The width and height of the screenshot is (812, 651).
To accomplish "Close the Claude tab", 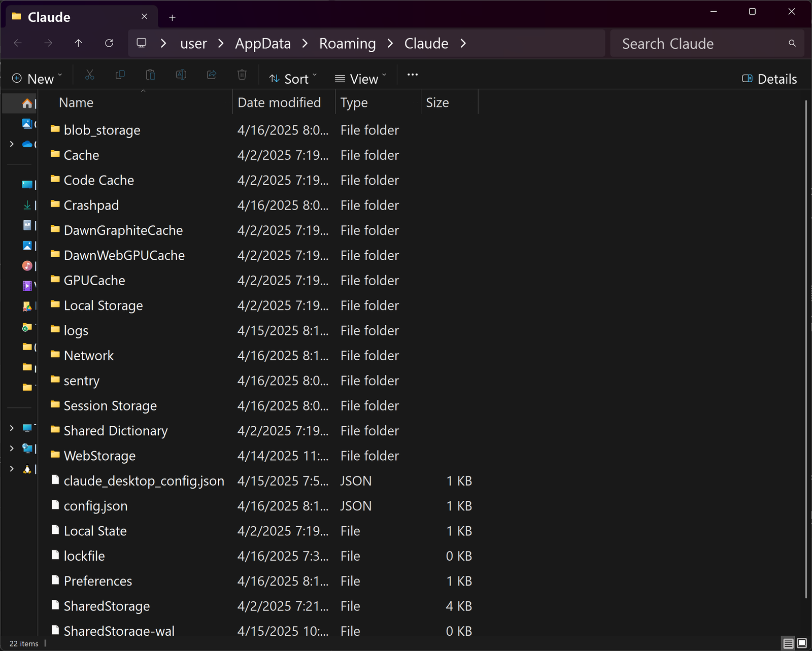I will click(145, 17).
